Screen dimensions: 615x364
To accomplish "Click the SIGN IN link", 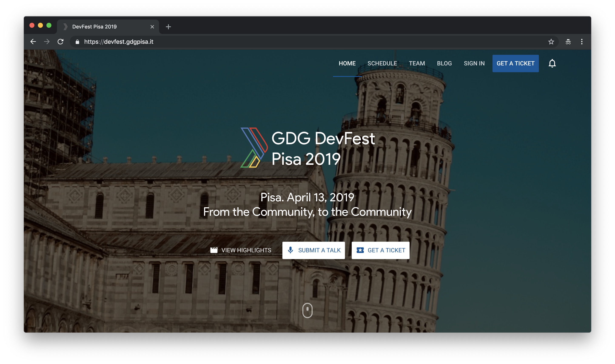I will click(474, 63).
